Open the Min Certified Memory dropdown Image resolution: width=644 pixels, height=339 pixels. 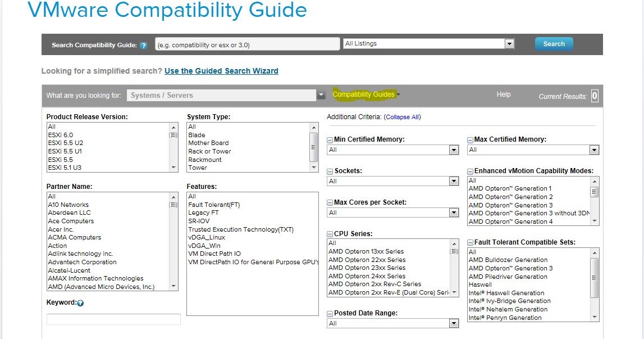click(x=453, y=149)
